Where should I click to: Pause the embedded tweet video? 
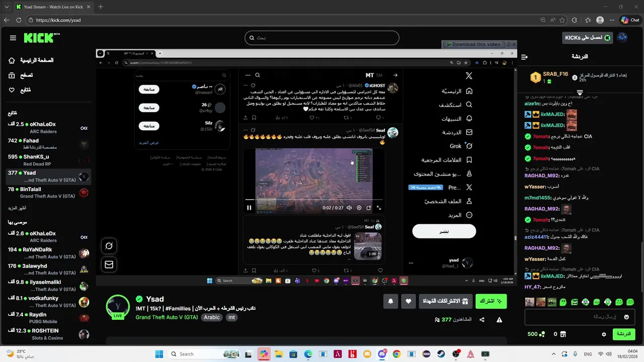tap(249, 208)
